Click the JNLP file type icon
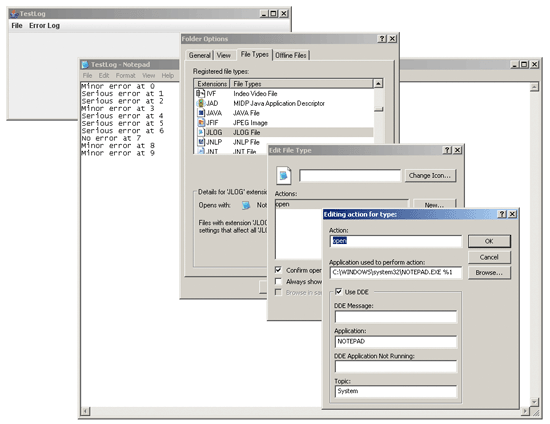 point(201,142)
